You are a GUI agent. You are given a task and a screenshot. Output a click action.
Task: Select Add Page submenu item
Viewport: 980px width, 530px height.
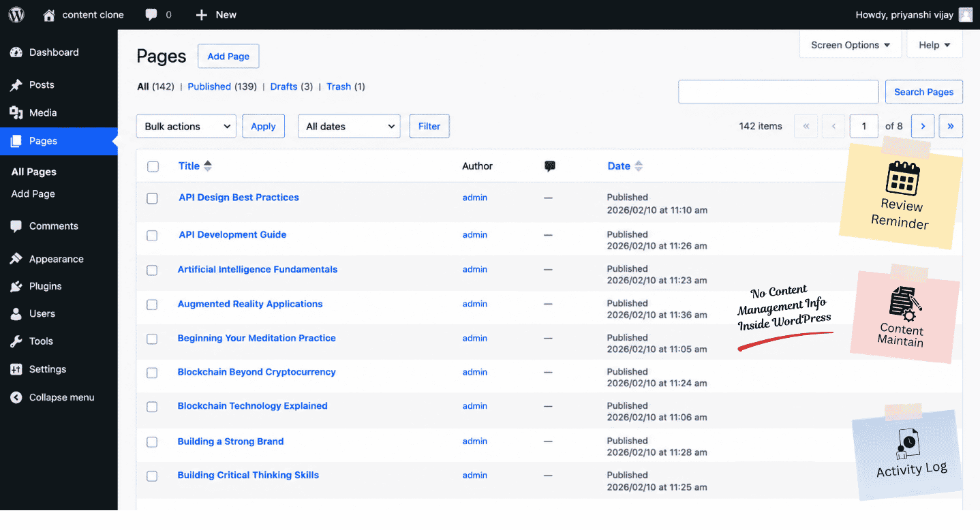[33, 193]
